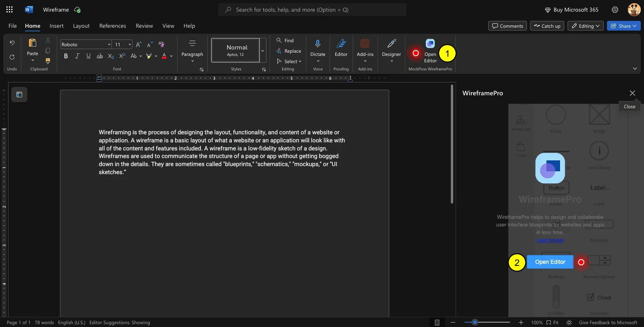Open the font size dropdown
The width and height of the screenshot is (644, 327).
130,44
